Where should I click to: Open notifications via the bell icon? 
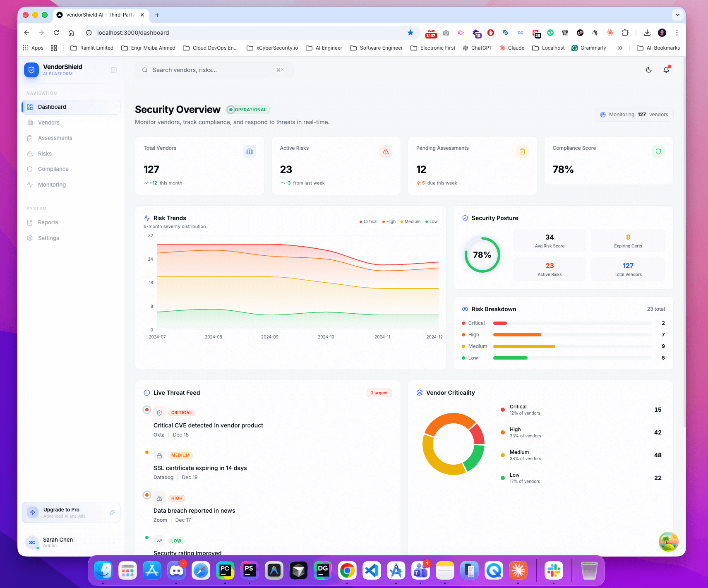(x=666, y=70)
